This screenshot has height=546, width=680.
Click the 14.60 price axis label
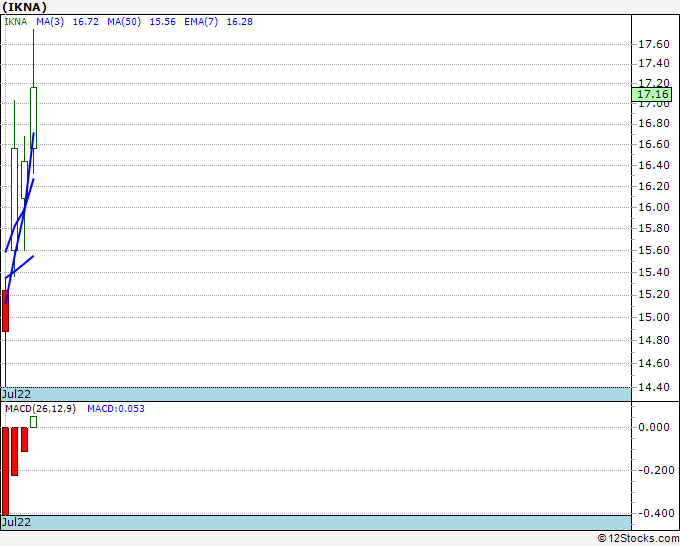pyautogui.click(x=654, y=363)
